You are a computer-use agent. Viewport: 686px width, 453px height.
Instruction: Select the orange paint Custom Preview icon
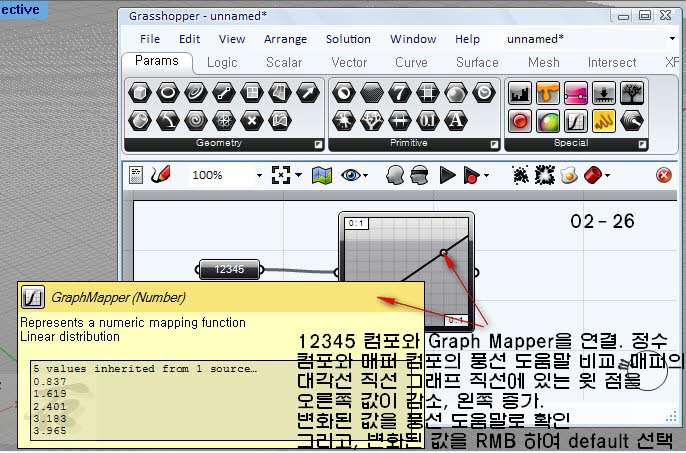548,93
